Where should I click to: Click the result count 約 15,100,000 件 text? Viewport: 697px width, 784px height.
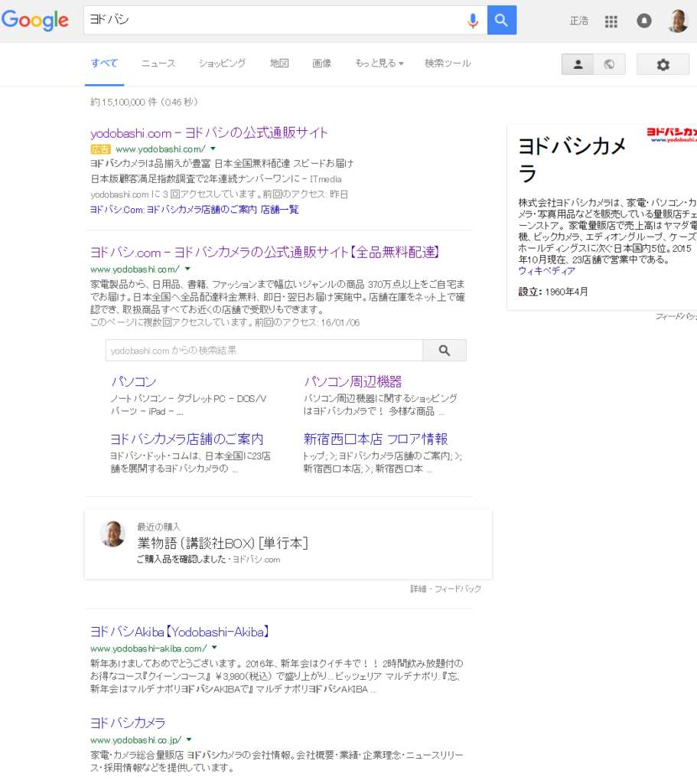pos(144,102)
